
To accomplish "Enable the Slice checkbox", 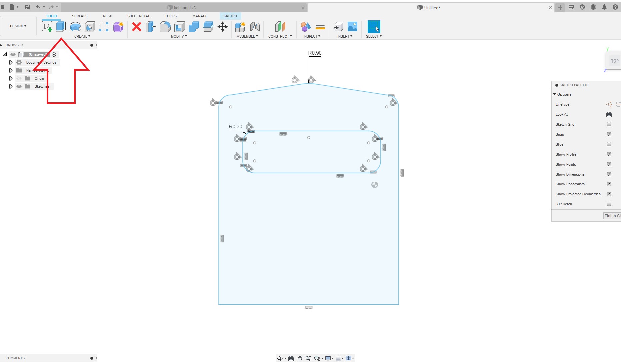I will pyautogui.click(x=609, y=144).
